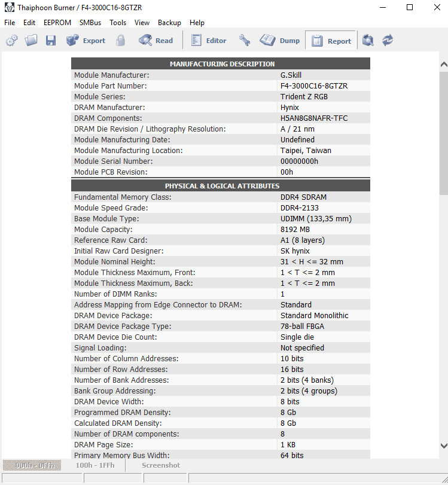Click the 78-ball FBGA value
The height and width of the screenshot is (485, 448).
pyautogui.click(x=302, y=327)
